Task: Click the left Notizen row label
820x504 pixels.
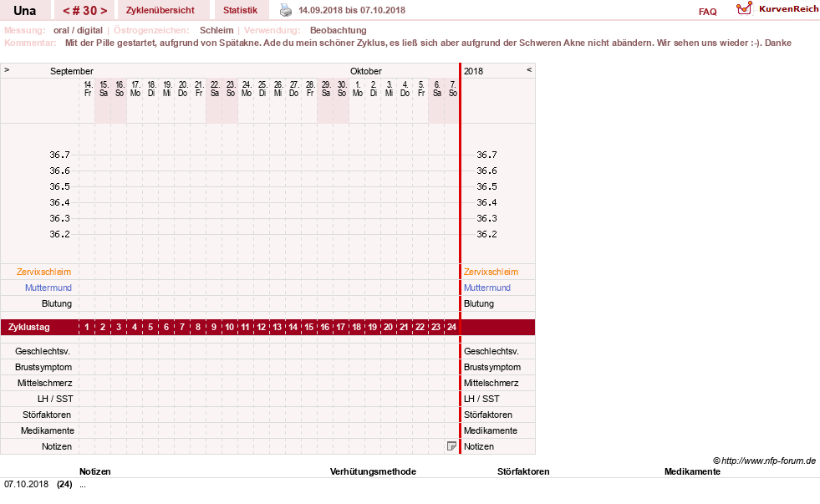Action: 57,446
